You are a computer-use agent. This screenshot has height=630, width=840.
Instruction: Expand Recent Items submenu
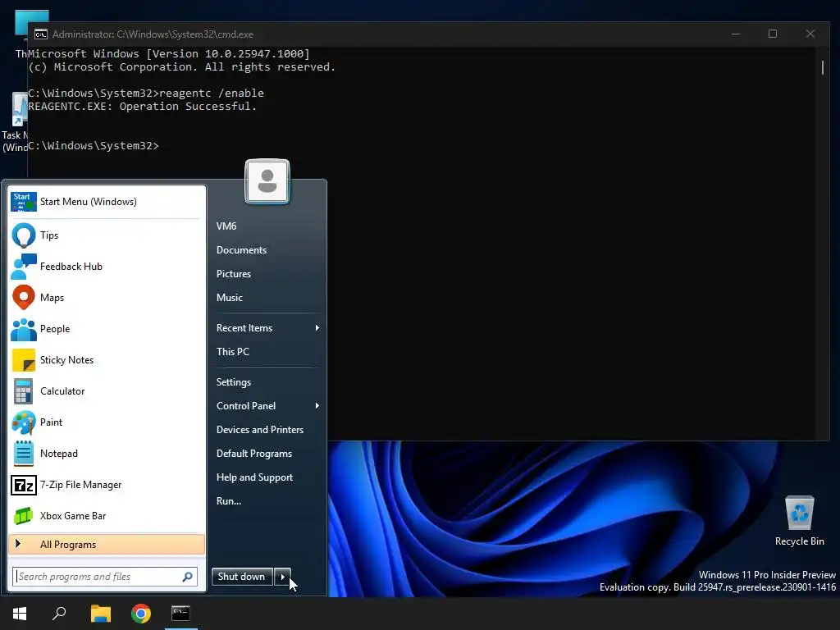point(268,328)
